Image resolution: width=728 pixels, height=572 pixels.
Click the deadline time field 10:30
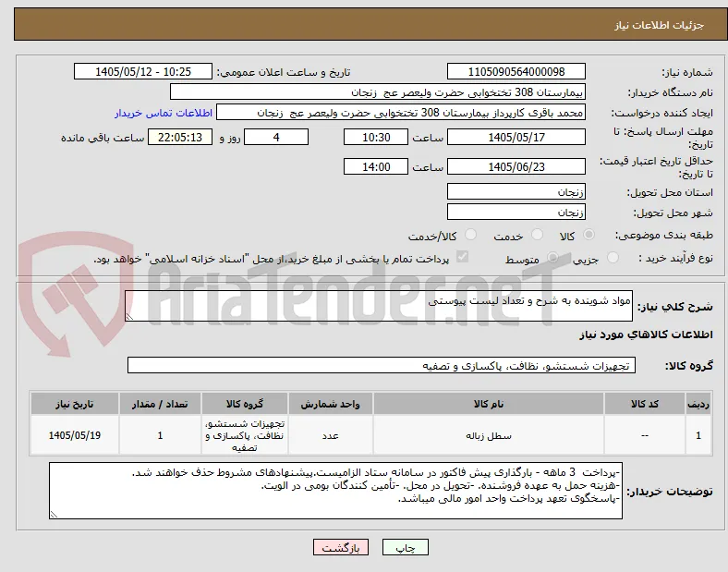376,138
